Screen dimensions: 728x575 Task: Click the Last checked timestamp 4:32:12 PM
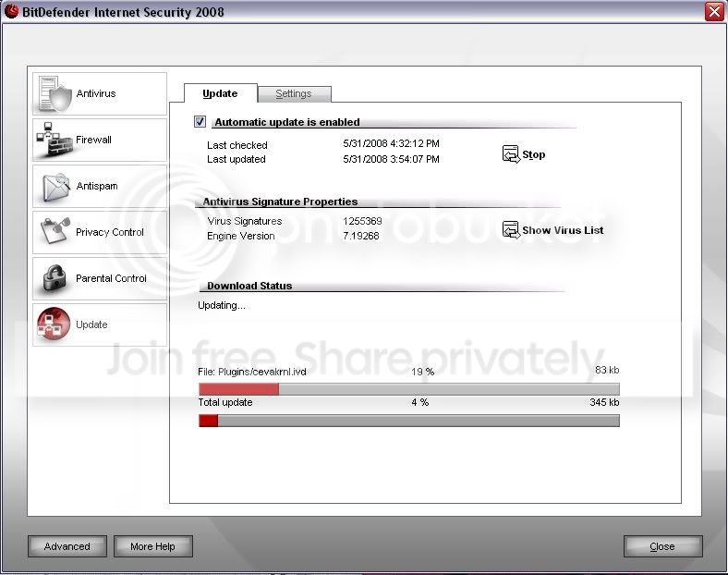[391, 143]
